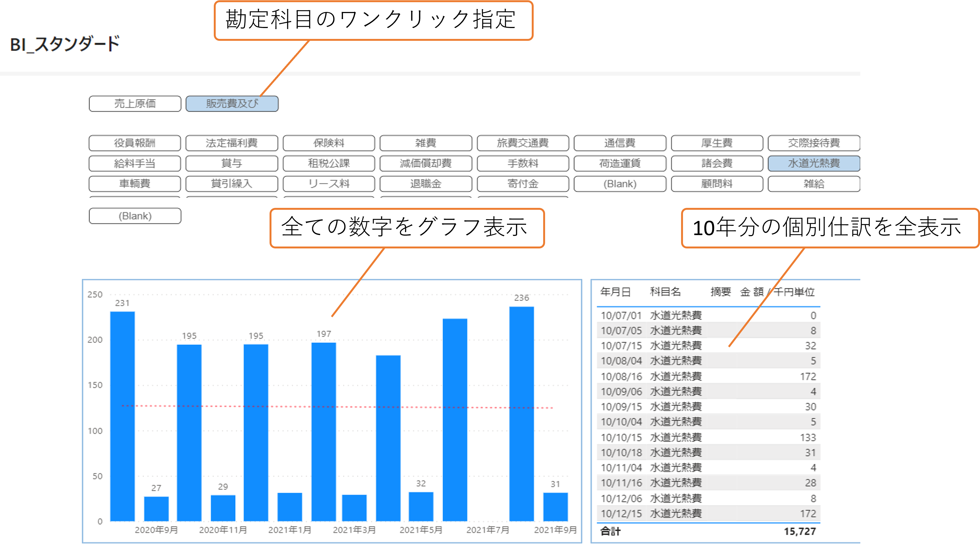Filter by 役員報酬 account
The height and width of the screenshot is (548, 980).
[x=135, y=143]
